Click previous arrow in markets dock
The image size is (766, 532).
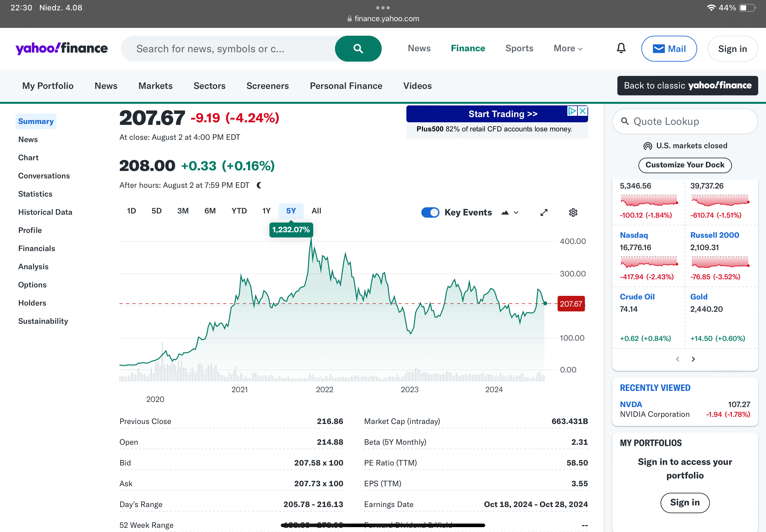(x=677, y=359)
